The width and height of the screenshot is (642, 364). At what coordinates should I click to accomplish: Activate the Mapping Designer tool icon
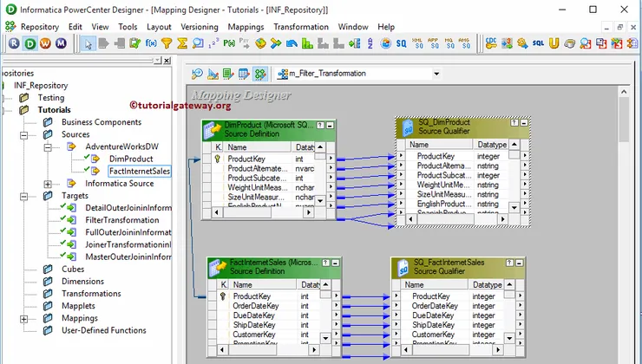[x=259, y=74]
